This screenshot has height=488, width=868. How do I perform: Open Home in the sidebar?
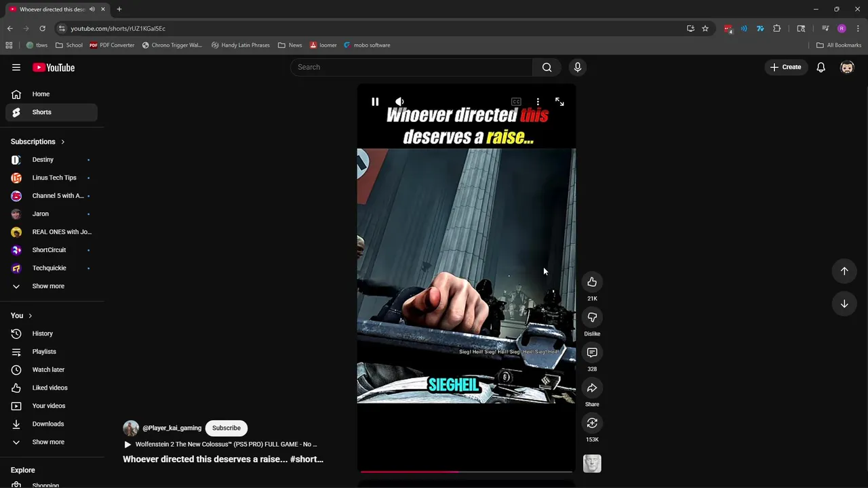point(52,94)
